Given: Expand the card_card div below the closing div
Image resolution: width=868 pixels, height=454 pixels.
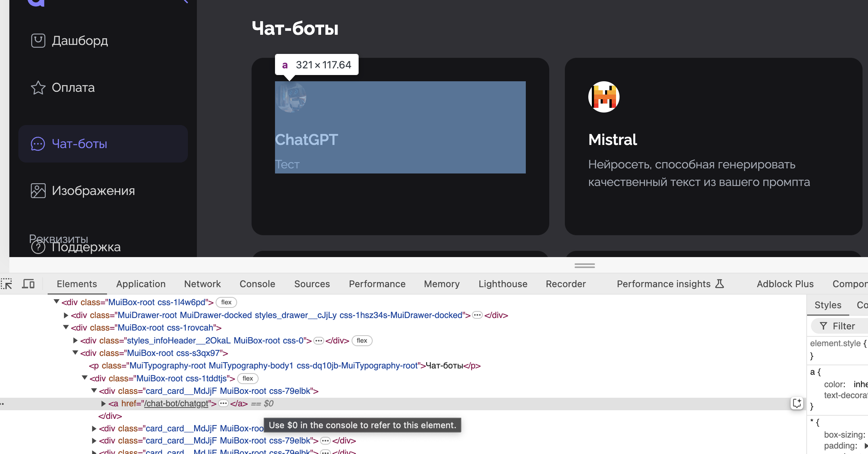Looking at the screenshot, I should [x=94, y=429].
